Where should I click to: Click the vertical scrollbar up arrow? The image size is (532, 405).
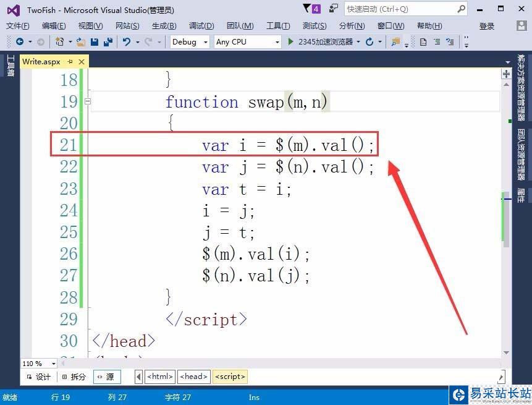click(506, 85)
